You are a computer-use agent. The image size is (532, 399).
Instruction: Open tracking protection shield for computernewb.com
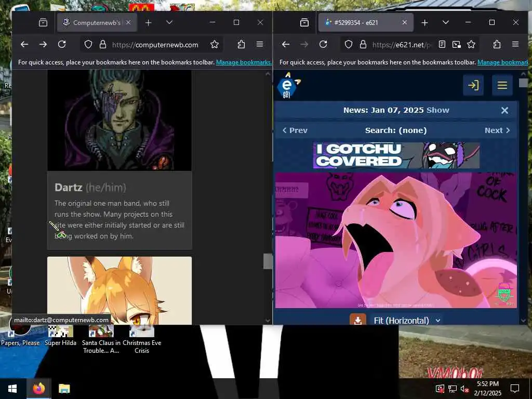[88, 45]
